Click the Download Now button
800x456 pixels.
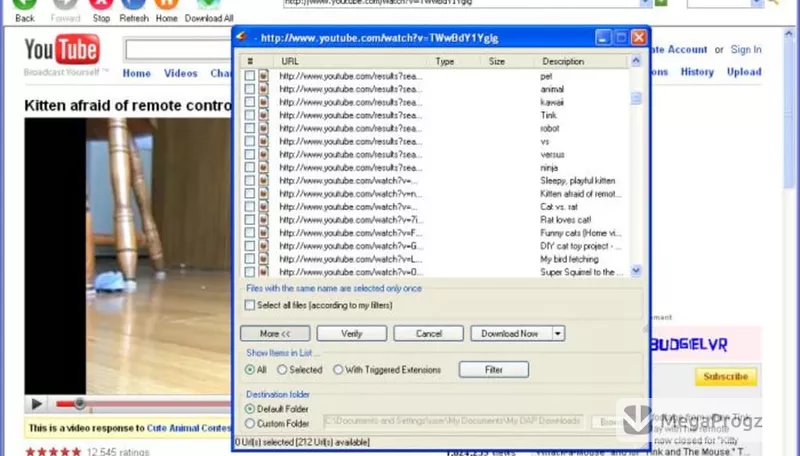point(511,334)
